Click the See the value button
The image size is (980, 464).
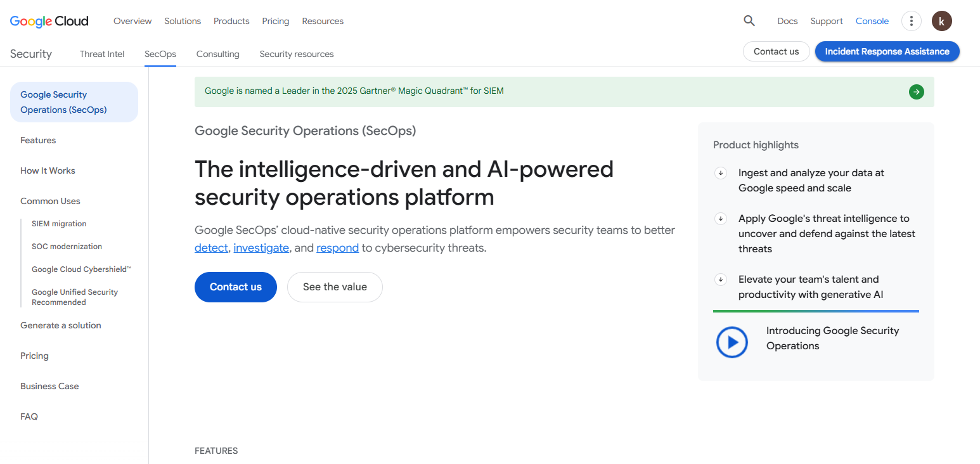click(x=335, y=287)
